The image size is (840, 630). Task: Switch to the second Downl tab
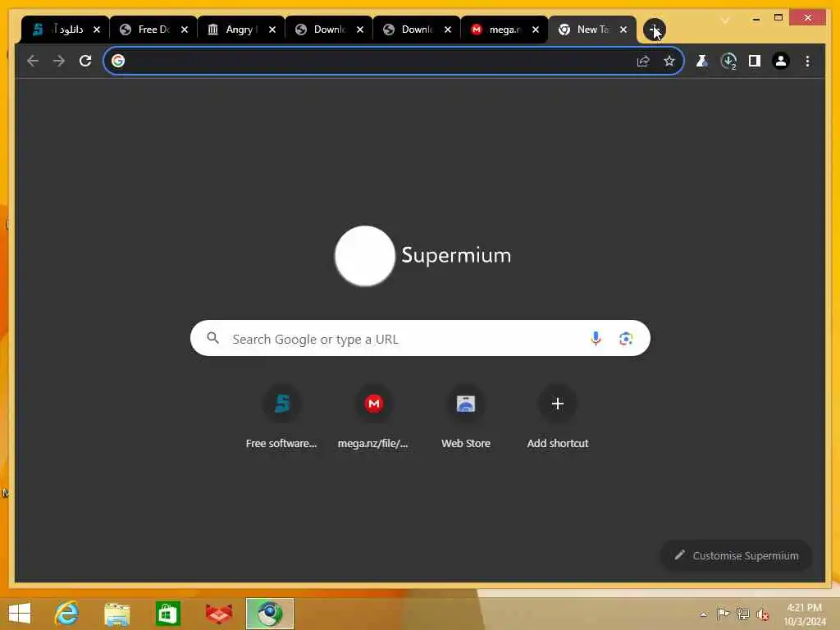click(418, 30)
